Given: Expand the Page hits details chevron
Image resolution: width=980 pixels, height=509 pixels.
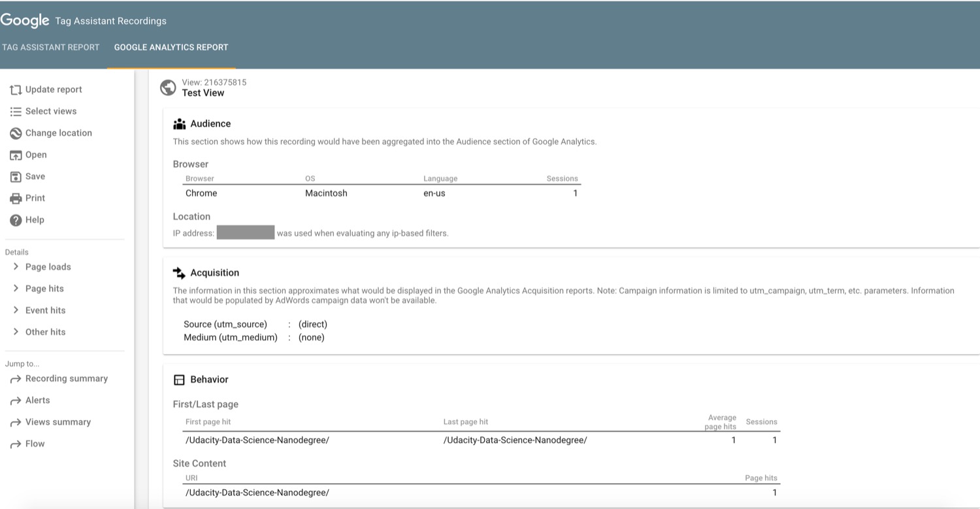Looking at the screenshot, I should 16,288.
